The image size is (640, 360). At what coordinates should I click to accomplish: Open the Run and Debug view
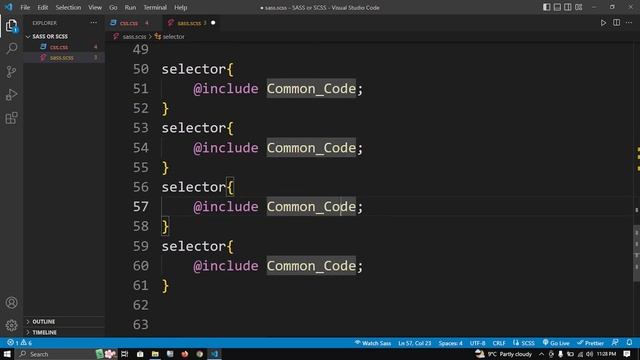point(11,95)
